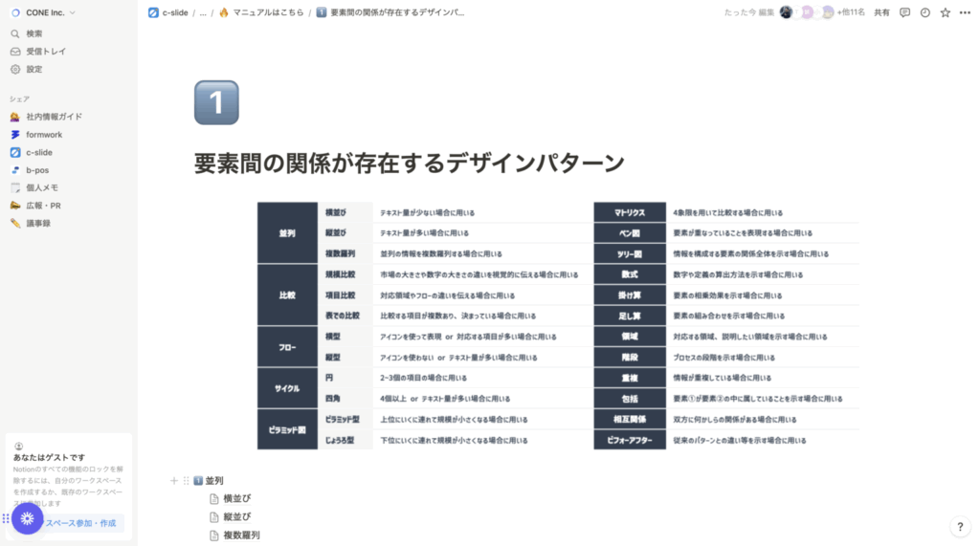Viewport: 980px width, 546px height.
Task: View page history clock icon
Action: [x=924, y=12]
